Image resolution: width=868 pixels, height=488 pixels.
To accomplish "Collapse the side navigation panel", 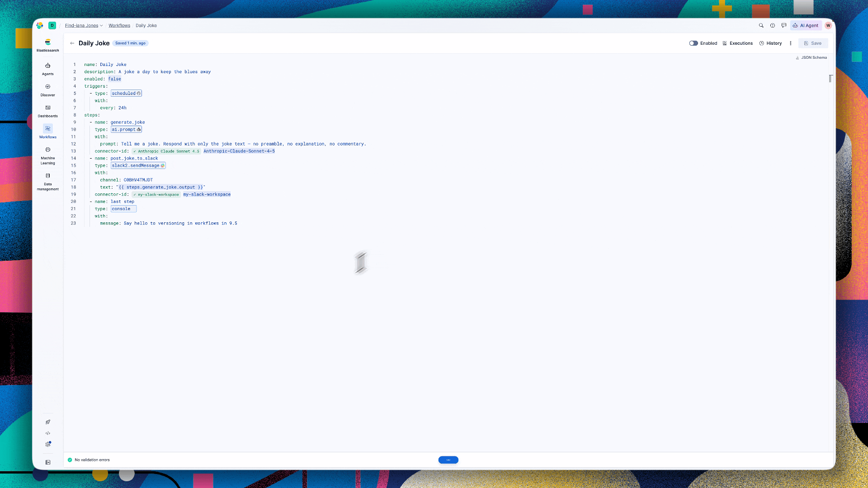I will 48,462.
